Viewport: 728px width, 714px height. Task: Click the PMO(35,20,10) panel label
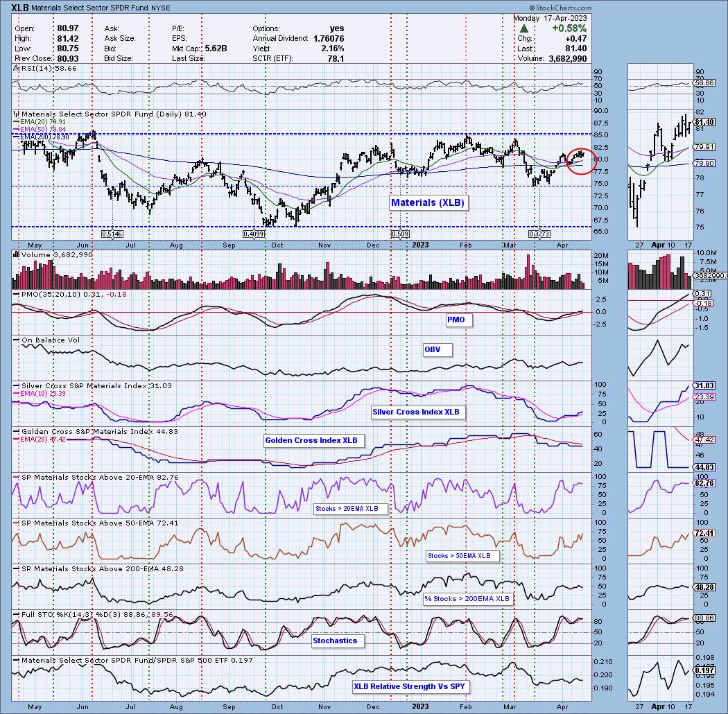[73, 295]
